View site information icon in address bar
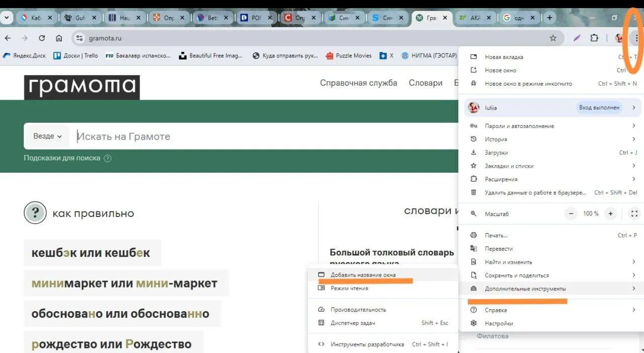The width and height of the screenshot is (644, 353). [78, 38]
